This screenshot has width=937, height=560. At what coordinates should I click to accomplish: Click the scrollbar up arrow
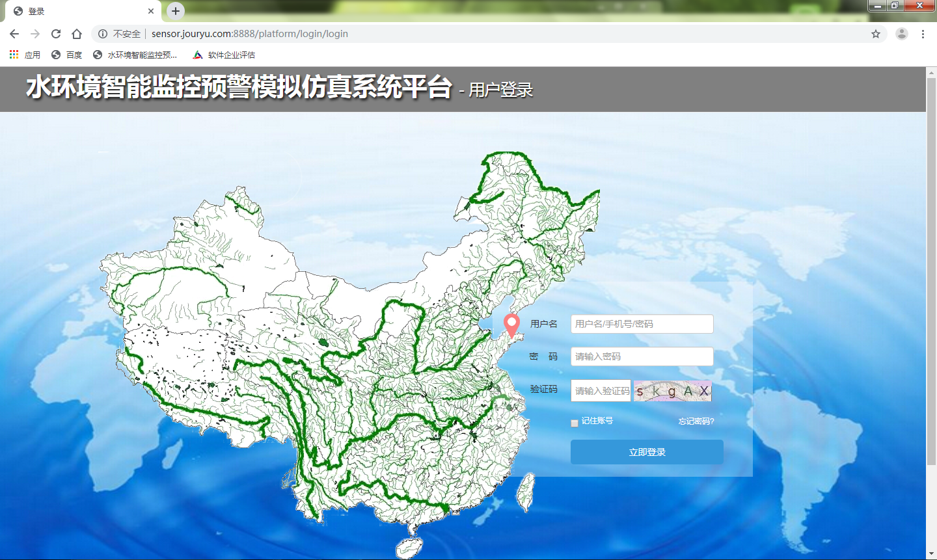coord(931,72)
